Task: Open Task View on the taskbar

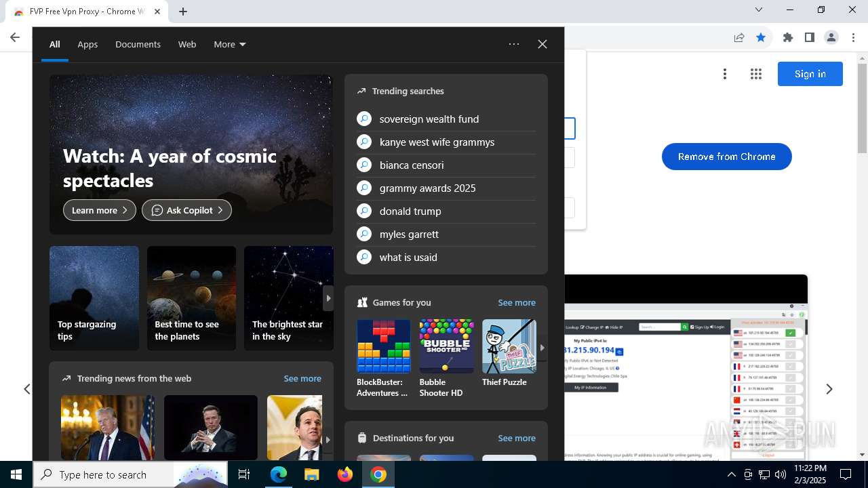Action: click(244, 474)
